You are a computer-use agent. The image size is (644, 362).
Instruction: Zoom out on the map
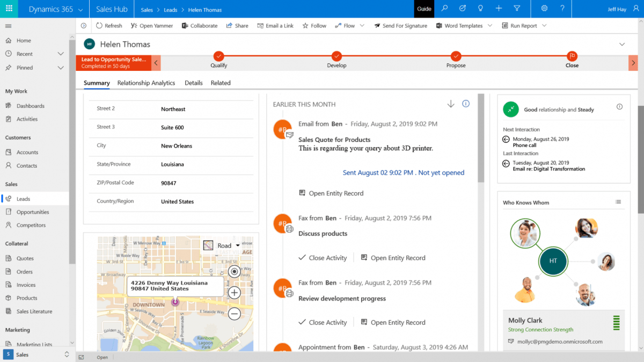tap(234, 313)
